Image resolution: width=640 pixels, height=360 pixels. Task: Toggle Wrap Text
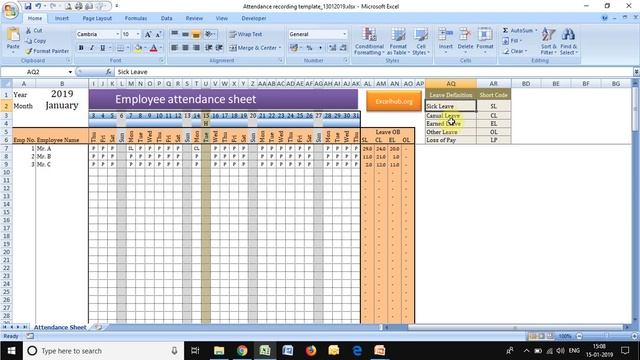246,34
